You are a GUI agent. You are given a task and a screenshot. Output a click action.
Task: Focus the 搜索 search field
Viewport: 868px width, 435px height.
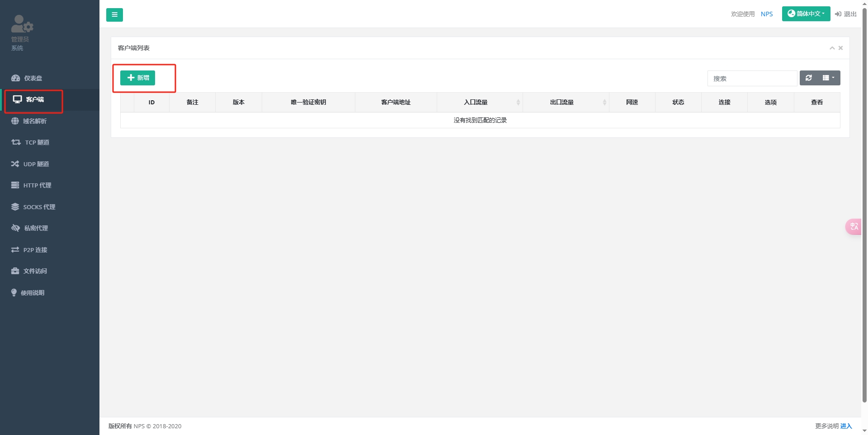click(752, 79)
